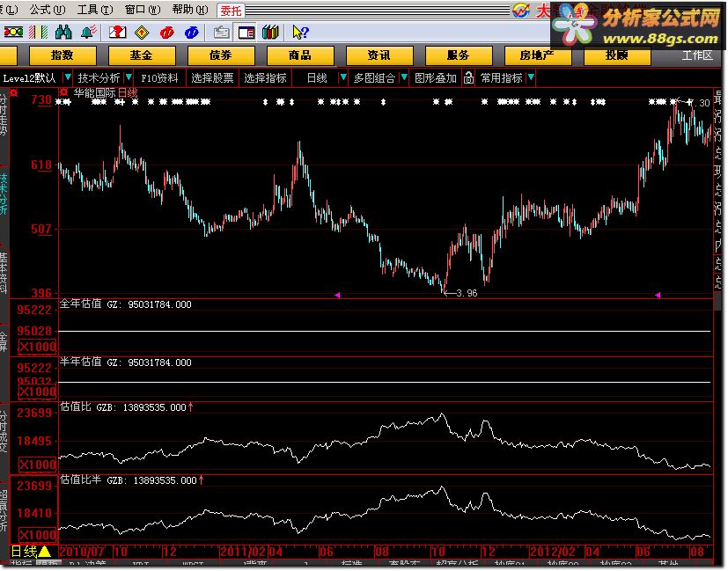This screenshot has width=728, height=571.
Task: Open the alarm bell alert icon
Action: 89,33
